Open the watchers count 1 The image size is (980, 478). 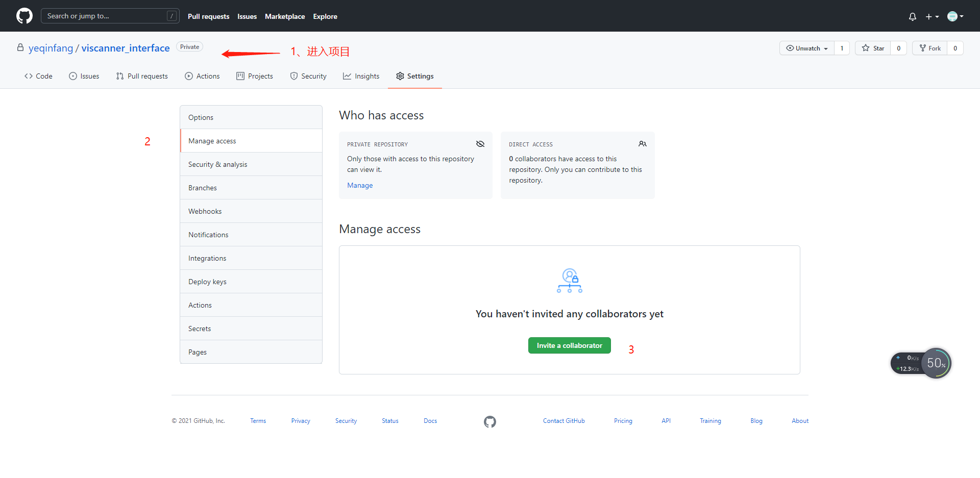(842, 48)
